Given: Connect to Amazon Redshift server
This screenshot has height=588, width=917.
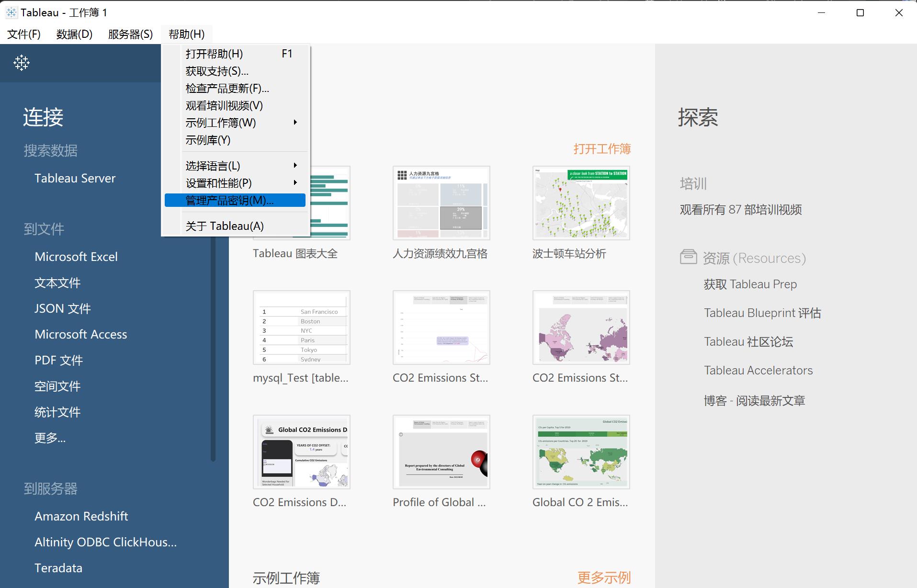Looking at the screenshot, I should click(x=81, y=516).
